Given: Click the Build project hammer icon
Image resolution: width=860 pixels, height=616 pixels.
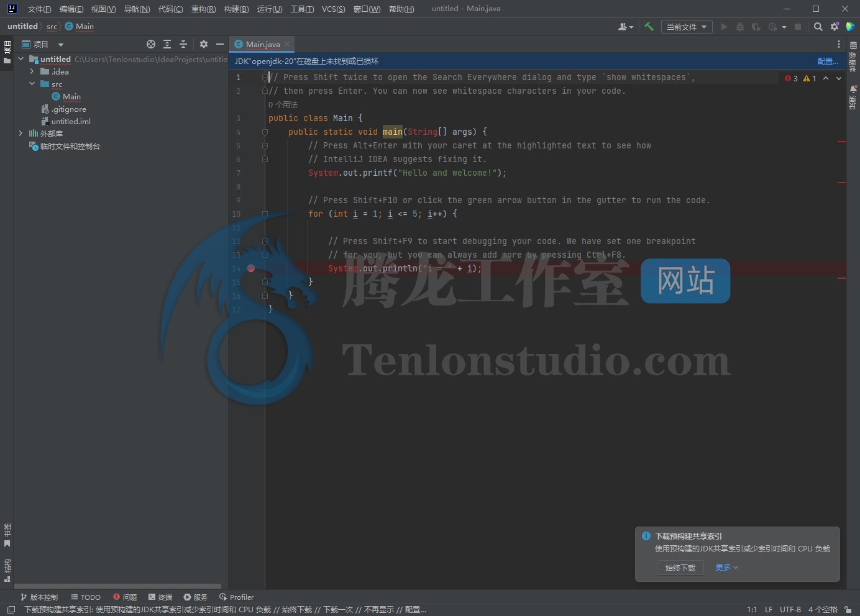Looking at the screenshot, I should pos(649,27).
